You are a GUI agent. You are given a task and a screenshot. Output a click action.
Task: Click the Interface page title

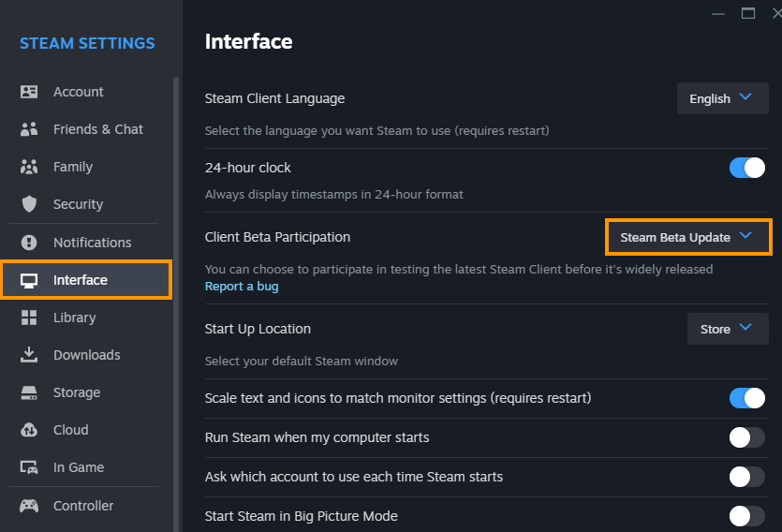pos(248,41)
